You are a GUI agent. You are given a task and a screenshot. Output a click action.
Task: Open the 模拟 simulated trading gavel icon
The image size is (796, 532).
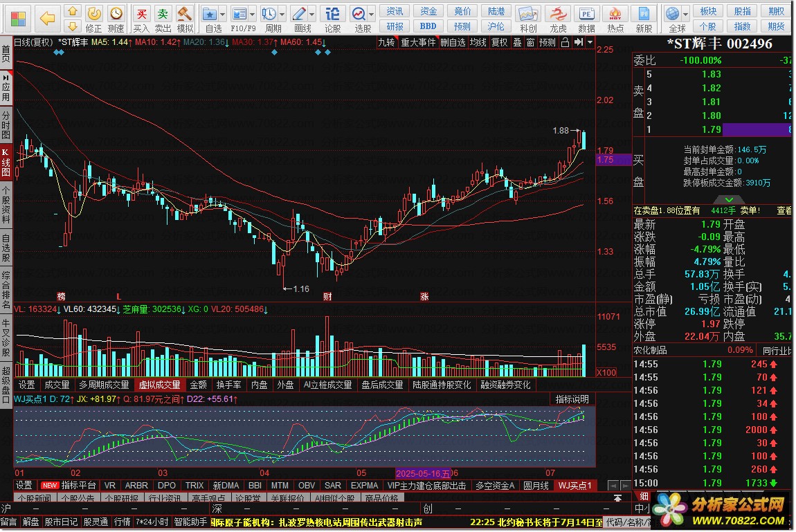pos(184,19)
